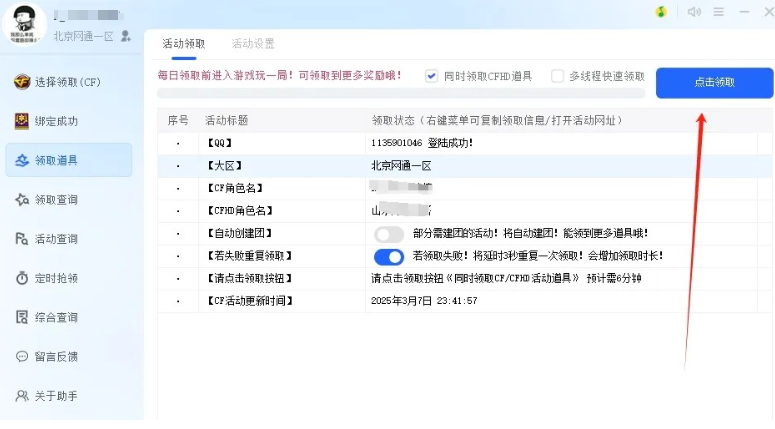Click the user avatar picture
The image size is (775, 429).
(x=27, y=20)
